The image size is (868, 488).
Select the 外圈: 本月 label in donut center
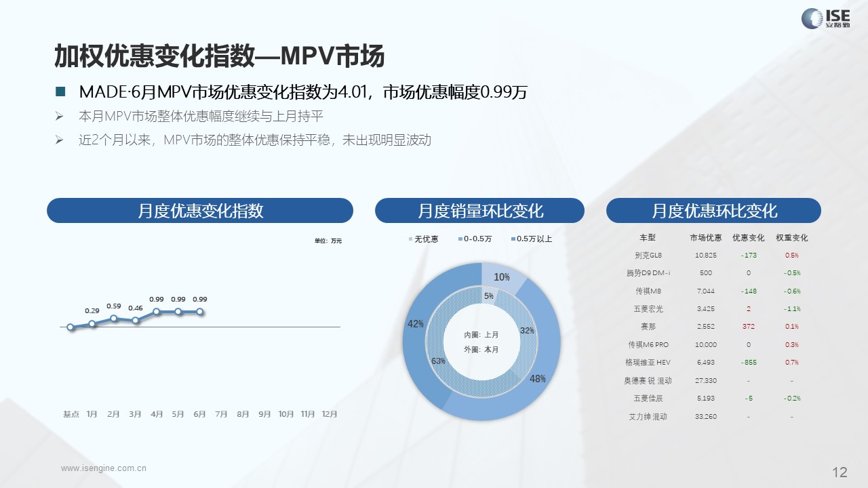481,350
